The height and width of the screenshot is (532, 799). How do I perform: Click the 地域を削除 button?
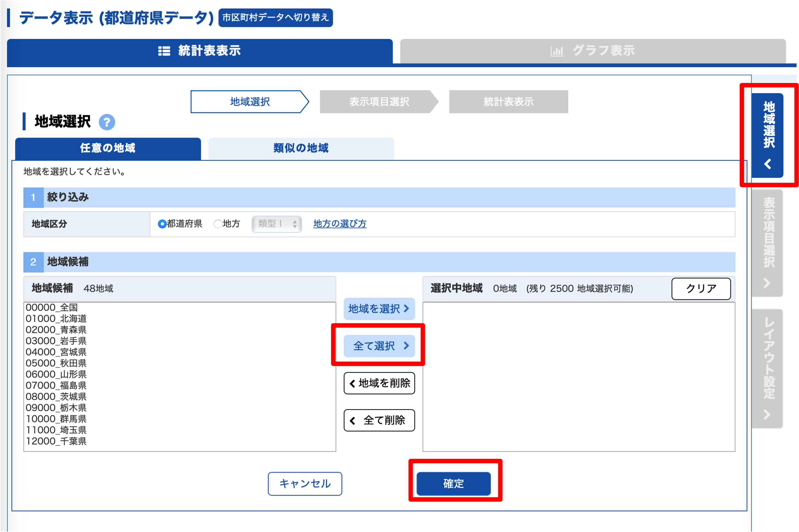click(379, 383)
